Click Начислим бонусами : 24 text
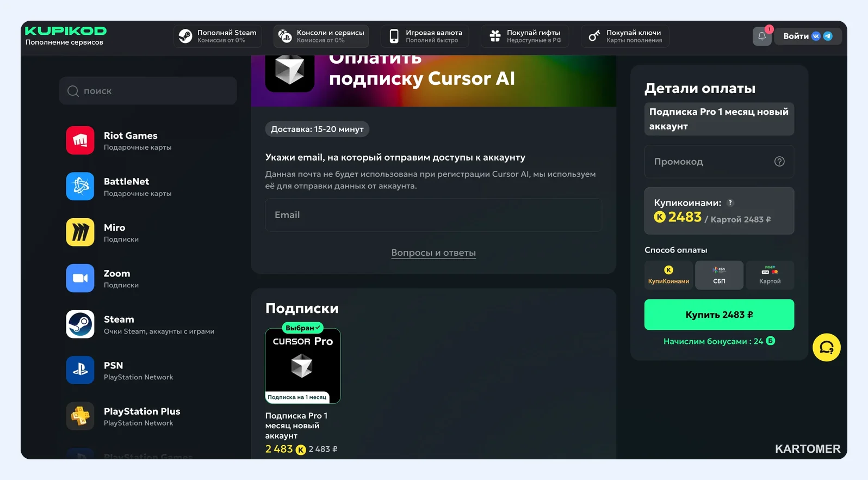 pos(713,341)
